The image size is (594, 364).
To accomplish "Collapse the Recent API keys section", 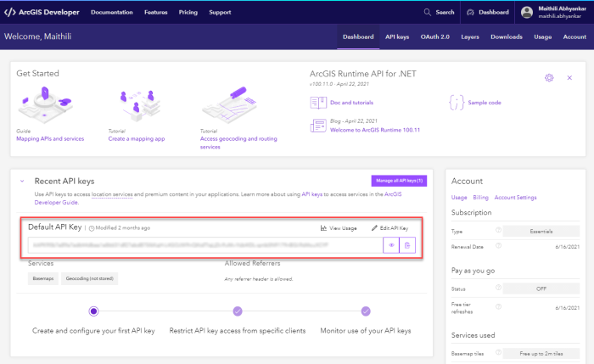I will (x=21, y=181).
